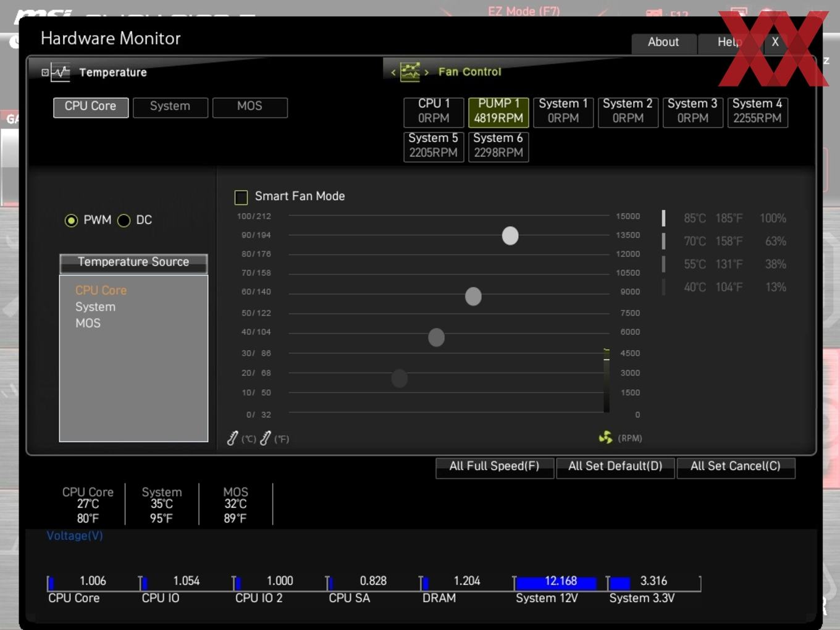
Task: Switch to the MOS temperature tab
Action: pyautogui.click(x=250, y=107)
